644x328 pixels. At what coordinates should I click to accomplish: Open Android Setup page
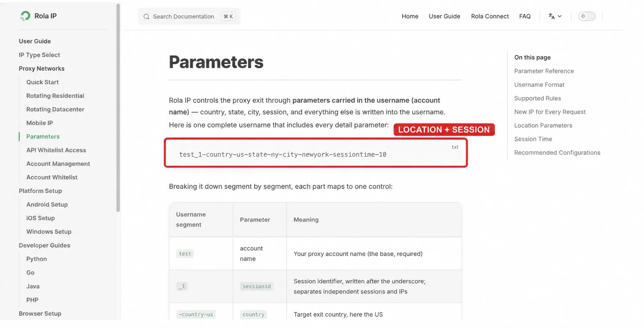[47, 204]
